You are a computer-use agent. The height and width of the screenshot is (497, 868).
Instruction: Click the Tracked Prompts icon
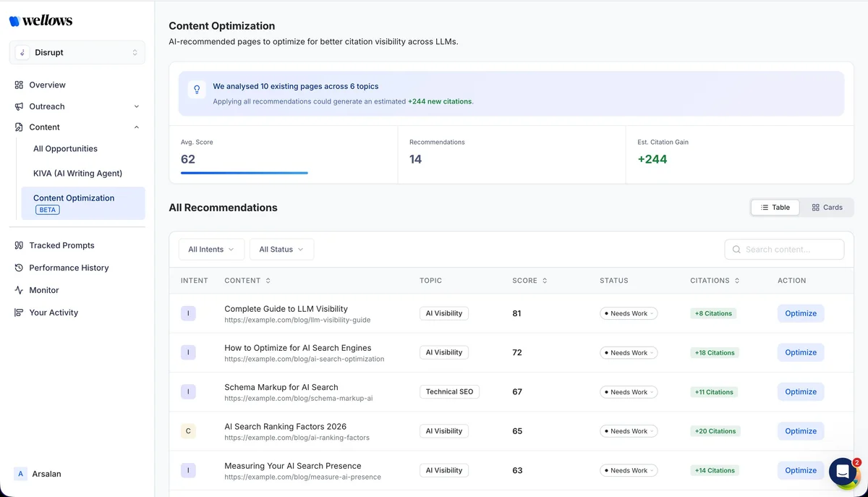19,245
